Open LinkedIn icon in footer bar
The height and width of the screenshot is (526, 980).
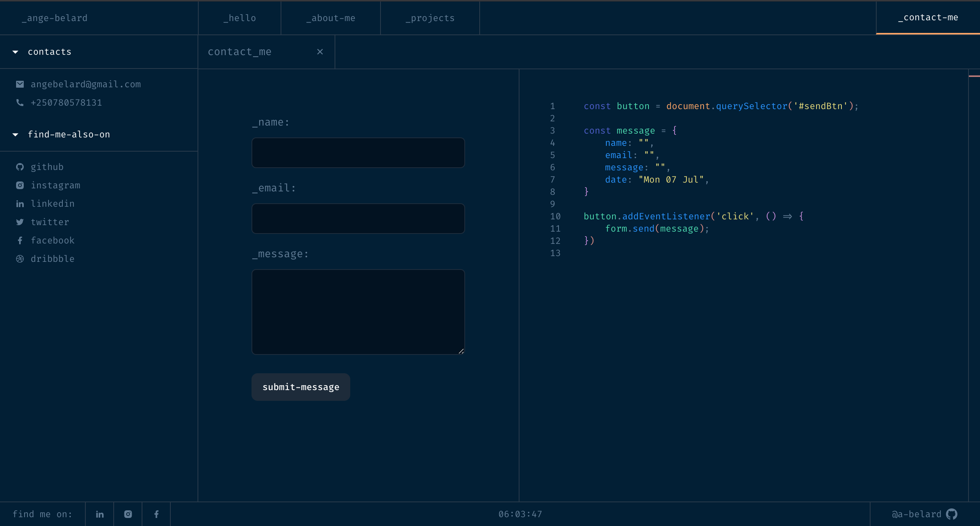[x=100, y=514]
